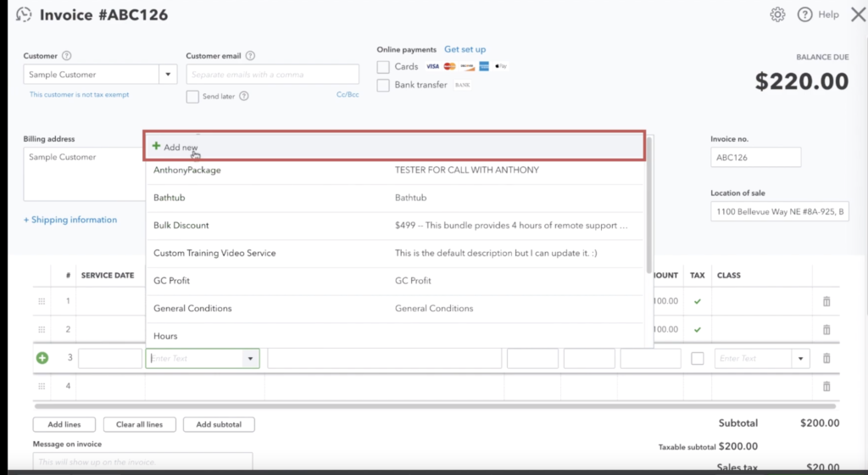Check the Send later checkbox
The height and width of the screenshot is (475, 868).
pos(192,97)
